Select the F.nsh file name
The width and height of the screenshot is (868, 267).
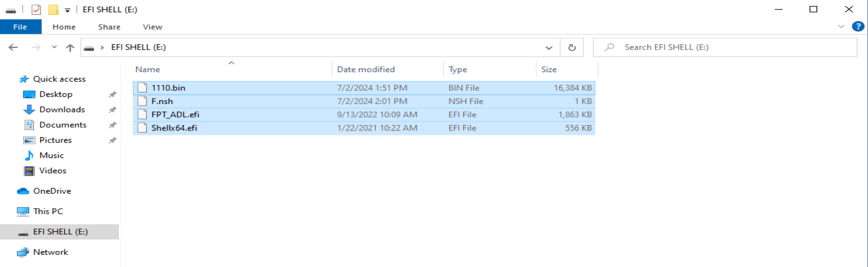pos(162,101)
